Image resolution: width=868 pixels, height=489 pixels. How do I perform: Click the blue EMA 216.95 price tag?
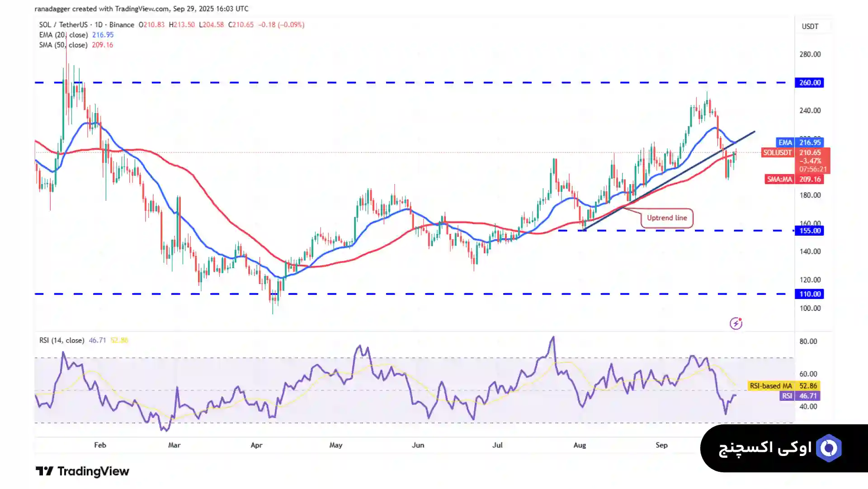pos(799,142)
